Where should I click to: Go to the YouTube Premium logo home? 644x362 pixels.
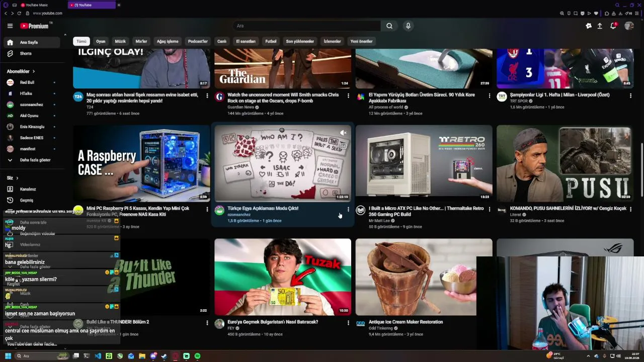pyautogui.click(x=35, y=26)
